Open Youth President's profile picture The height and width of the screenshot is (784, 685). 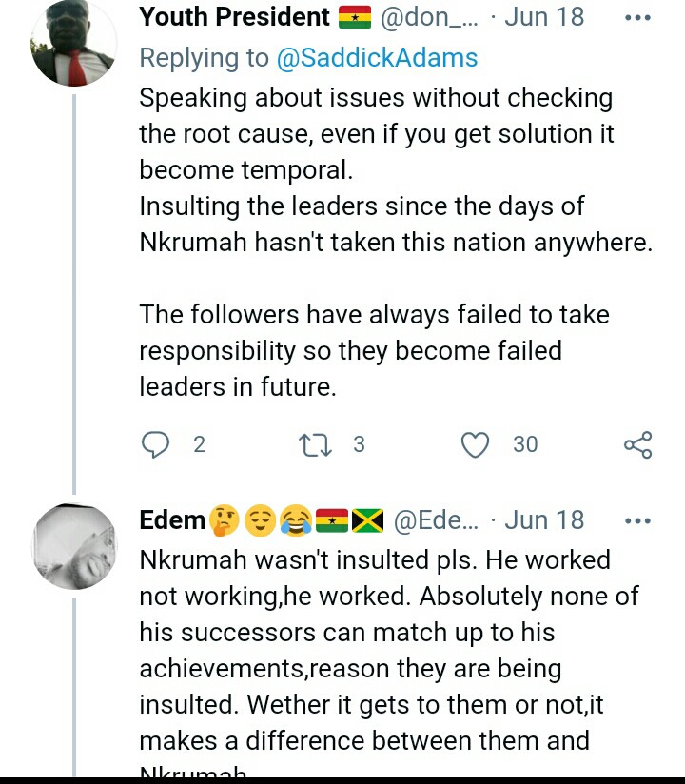click(73, 43)
